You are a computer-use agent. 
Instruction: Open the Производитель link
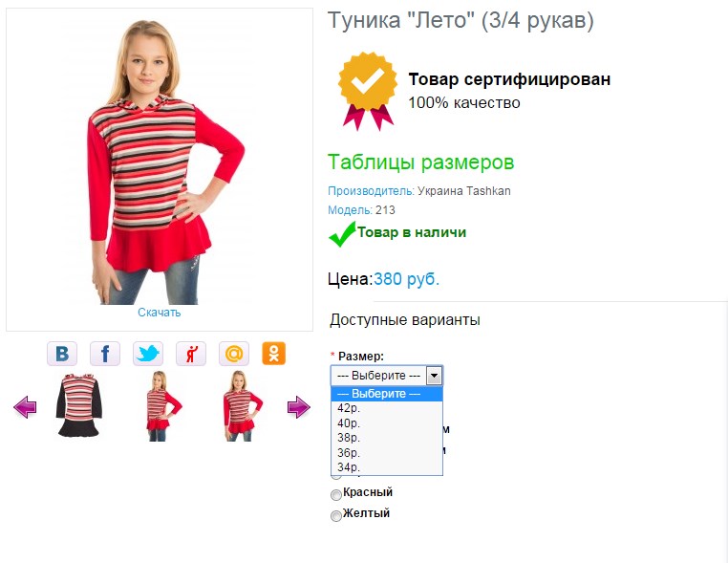click(371, 191)
